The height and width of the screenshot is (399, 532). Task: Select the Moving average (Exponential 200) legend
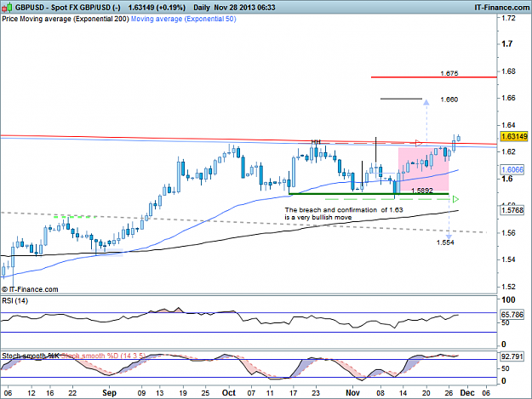coord(74,19)
